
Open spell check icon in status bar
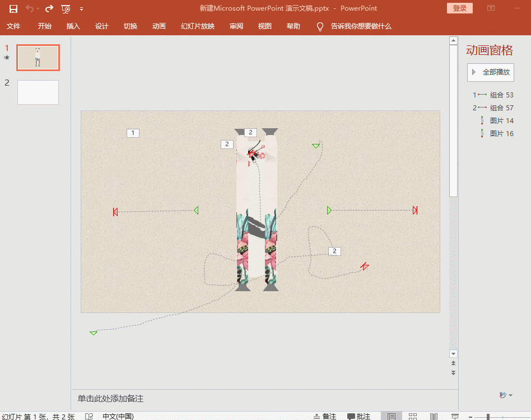88,416
